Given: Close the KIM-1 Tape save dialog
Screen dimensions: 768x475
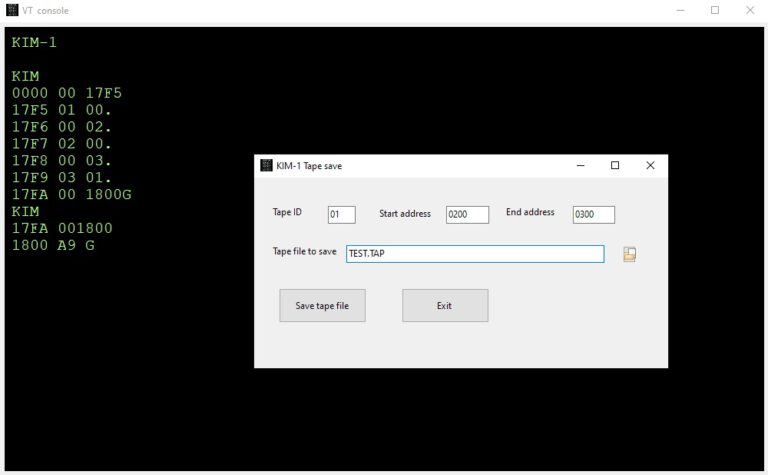Looking at the screenshot, I should (650, 165).
